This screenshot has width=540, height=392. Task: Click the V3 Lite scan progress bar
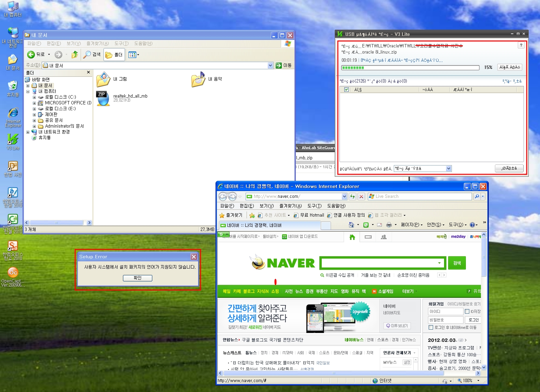point(410,68)
